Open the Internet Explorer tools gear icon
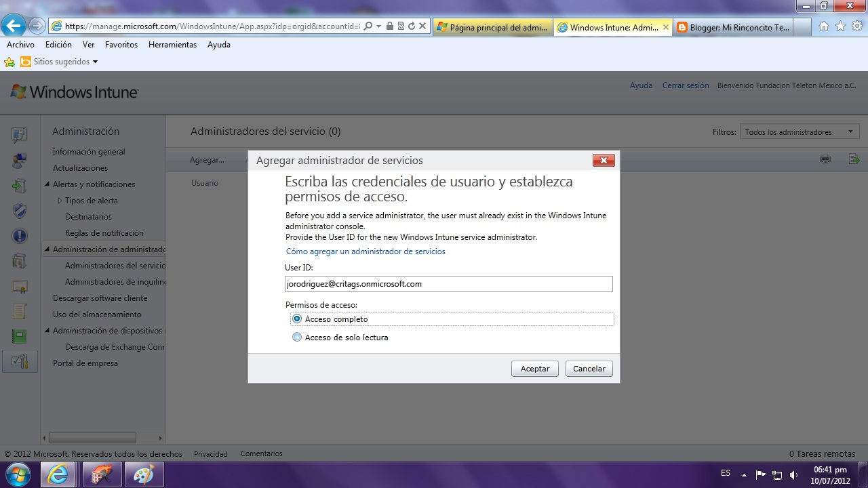 pyautogui.click(x=857, y=26)
